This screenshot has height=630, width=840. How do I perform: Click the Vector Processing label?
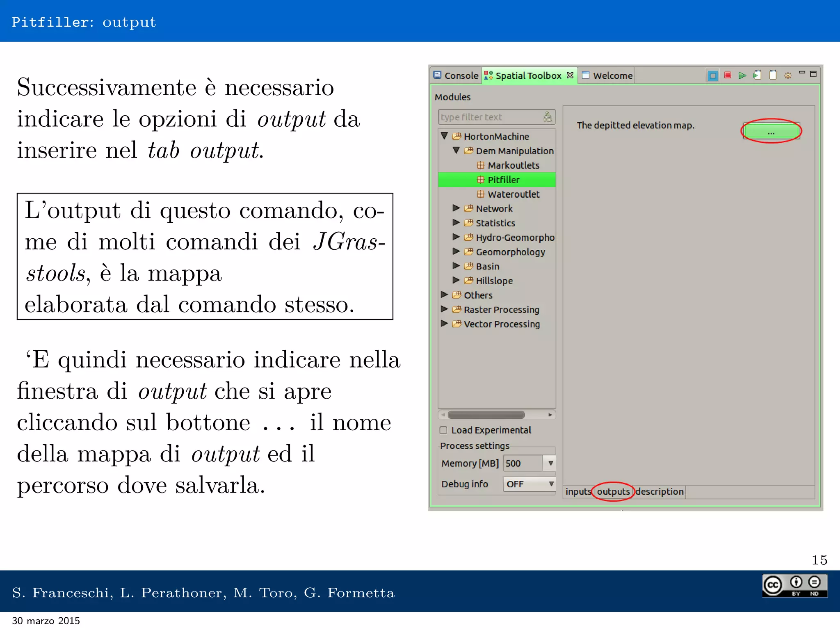click(502, 324)
